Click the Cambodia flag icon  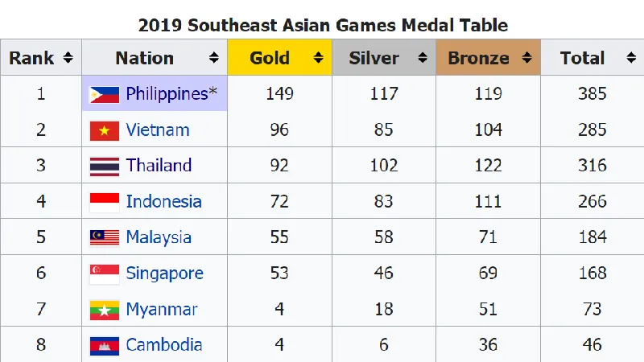pos(104,345)
